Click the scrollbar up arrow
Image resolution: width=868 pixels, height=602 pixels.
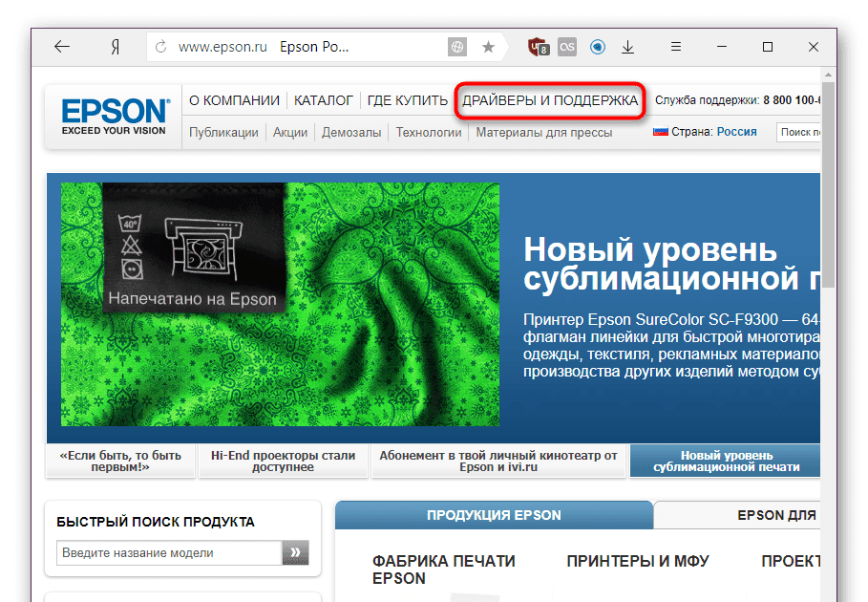point(828,75)
